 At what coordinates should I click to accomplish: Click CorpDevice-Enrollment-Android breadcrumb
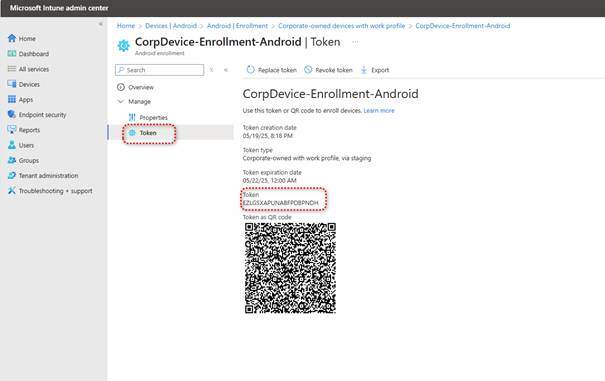[463, 26]
